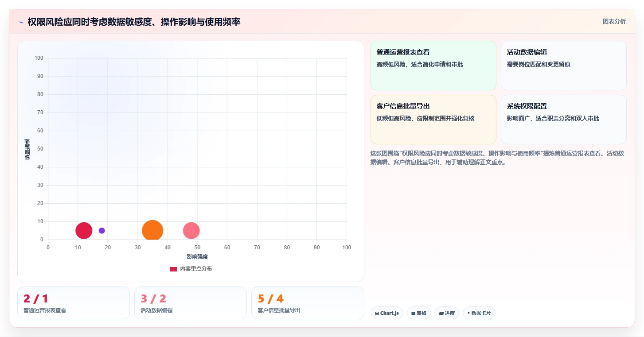Click the 数据卡片 tag chip
The height and width of the screenshot is (337, 644).
coord(479,313)
